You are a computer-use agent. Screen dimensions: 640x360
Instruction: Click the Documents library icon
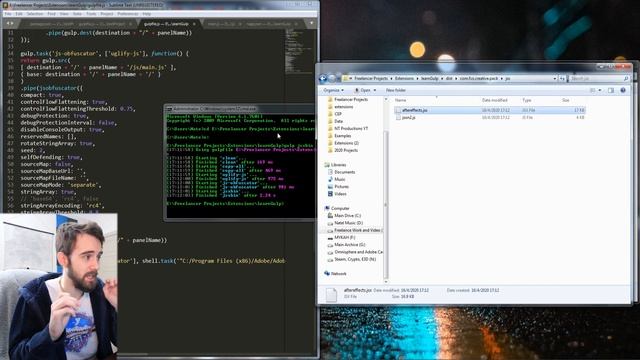coord(330,172)
